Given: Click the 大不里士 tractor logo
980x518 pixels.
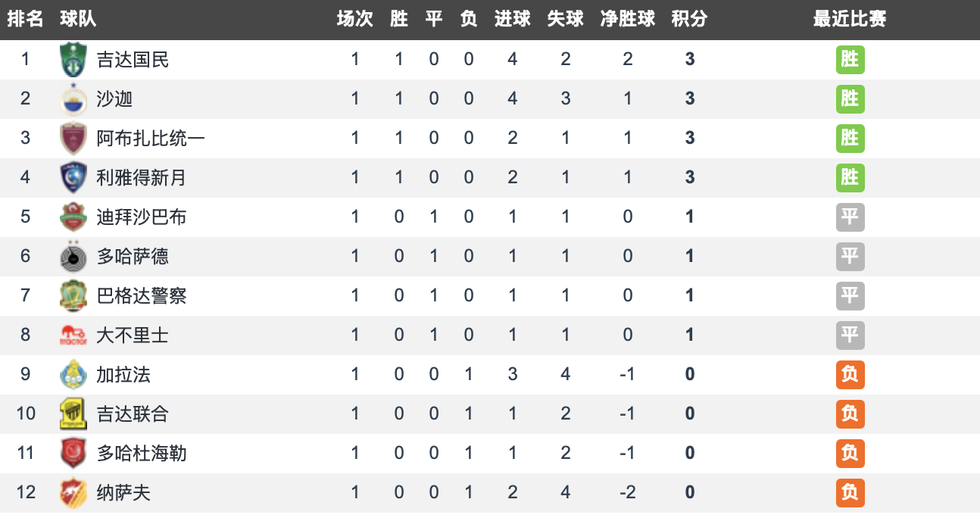Looking at the screenshot, I should [73, 335].
